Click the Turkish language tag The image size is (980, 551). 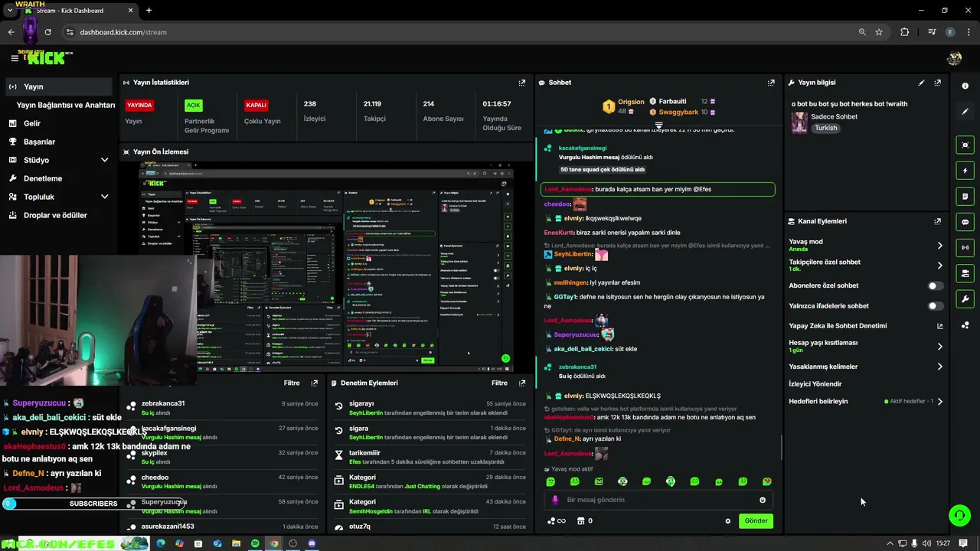pos(826,128)
